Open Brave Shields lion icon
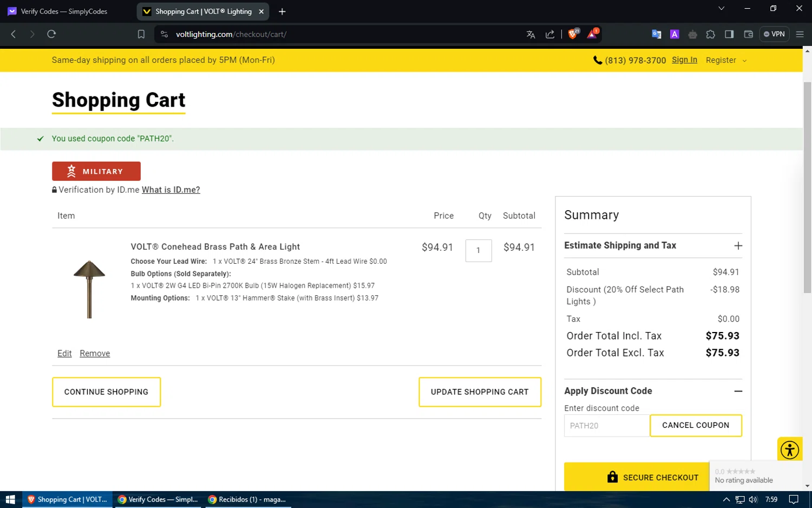This screenshot has width=812, height=508. click(573, 34)
